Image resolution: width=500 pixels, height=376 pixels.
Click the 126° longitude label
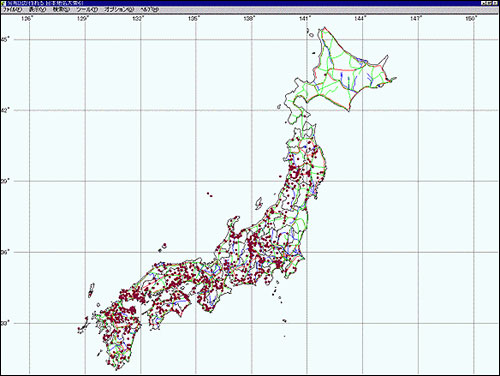point(27,19)
